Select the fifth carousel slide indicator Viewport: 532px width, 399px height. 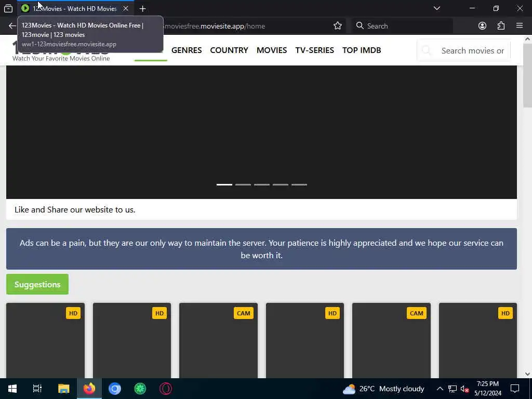click(x=299, y=184)
